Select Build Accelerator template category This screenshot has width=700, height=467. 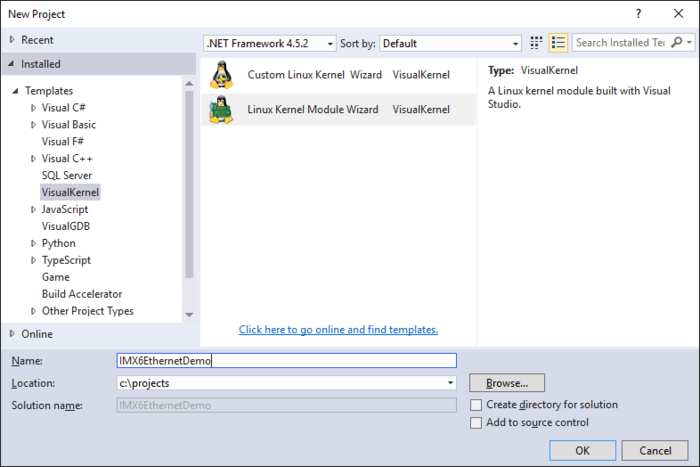82,294
